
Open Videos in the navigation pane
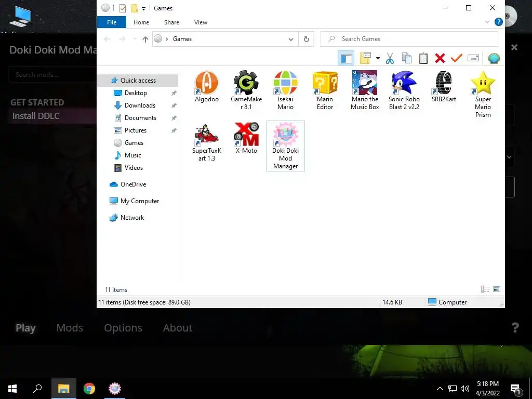click(134, 168)
